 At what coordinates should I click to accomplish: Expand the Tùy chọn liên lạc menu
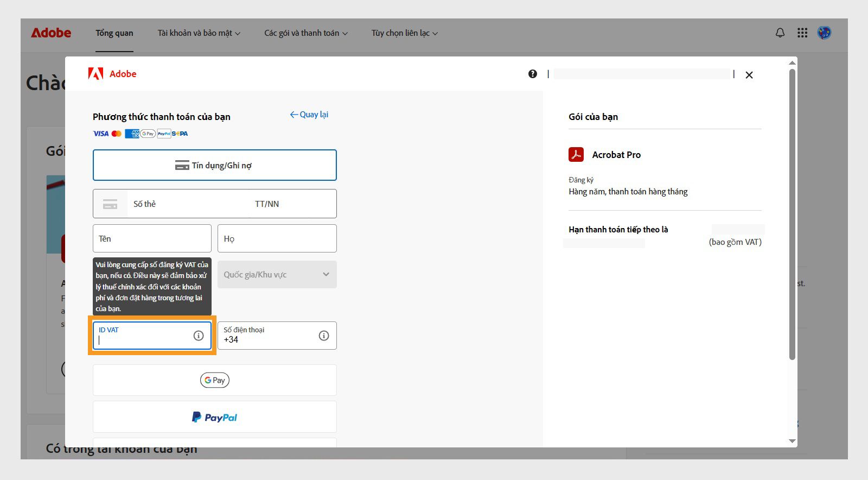pyautogui.click(x=405, y=33)
